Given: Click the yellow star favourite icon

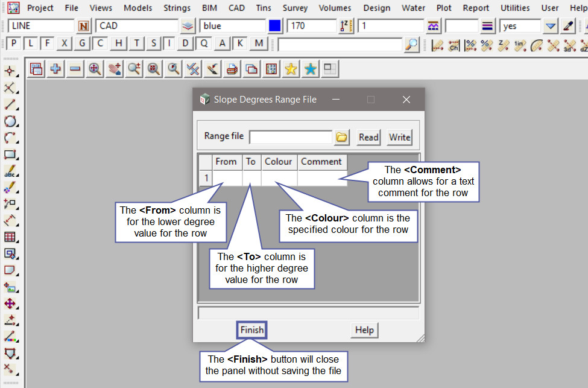Looking at the screenshot, I should pyautogui.click(x=291, y=69).
